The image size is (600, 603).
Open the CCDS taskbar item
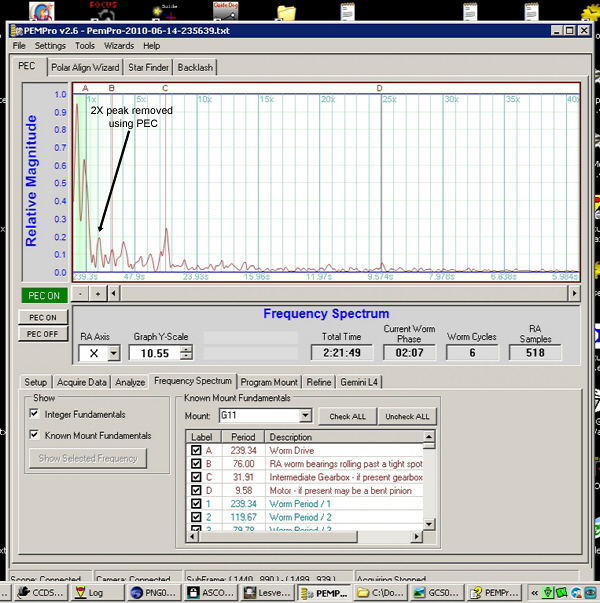(40, 592)
